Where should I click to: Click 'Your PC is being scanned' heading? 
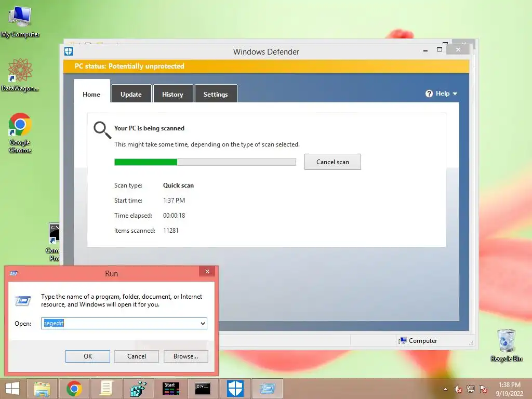[149, 128]
